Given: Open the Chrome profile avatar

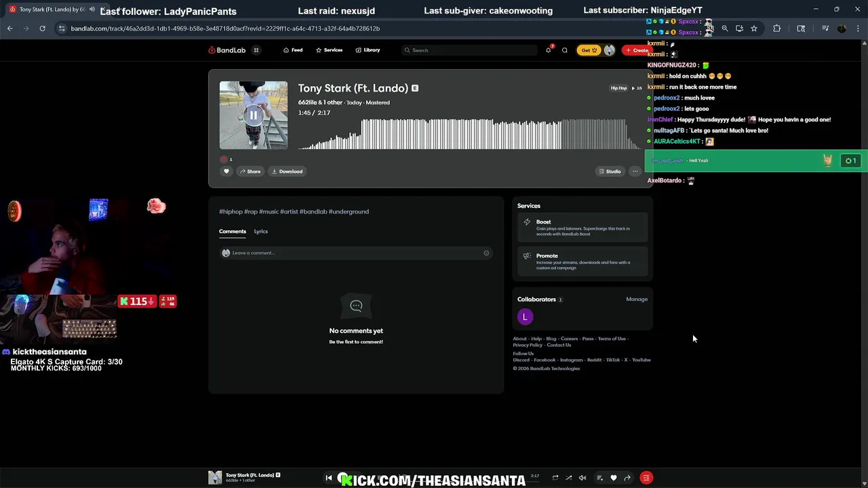Looking at the screenshot, I should click(x=842, y=28).
